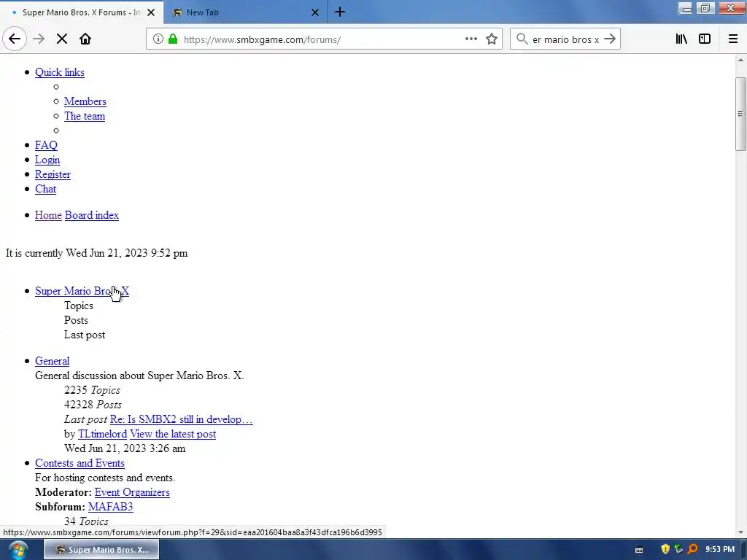Click the orange magnifier tray icon
Screen dimensions: 747x560
point(693,550)
